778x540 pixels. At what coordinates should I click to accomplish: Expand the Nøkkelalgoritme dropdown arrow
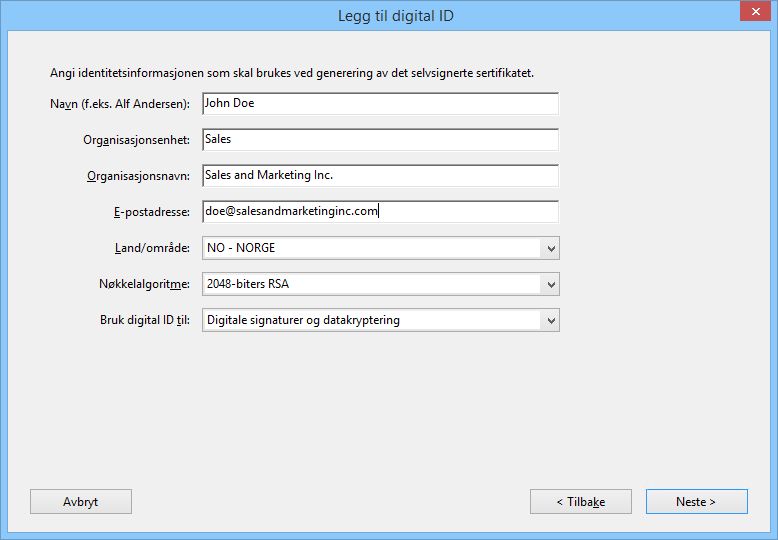point(551,284)
